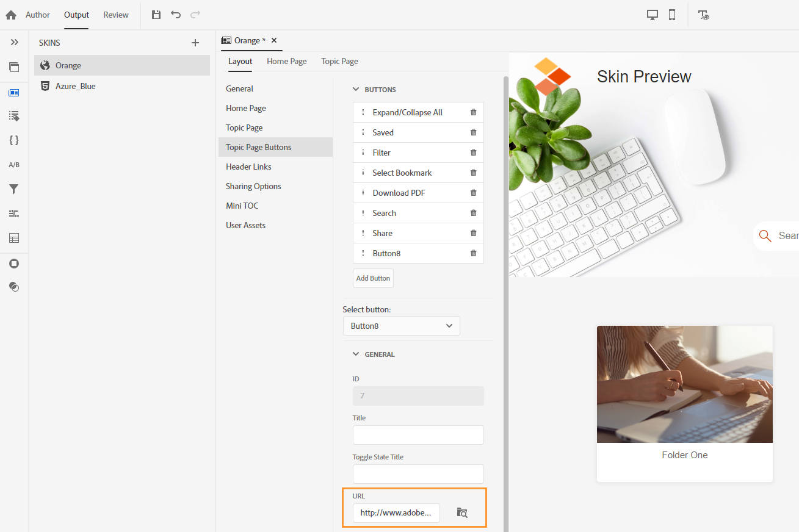
Task: Click drag handle of Download PDF row
Action: tap(363, 193)
